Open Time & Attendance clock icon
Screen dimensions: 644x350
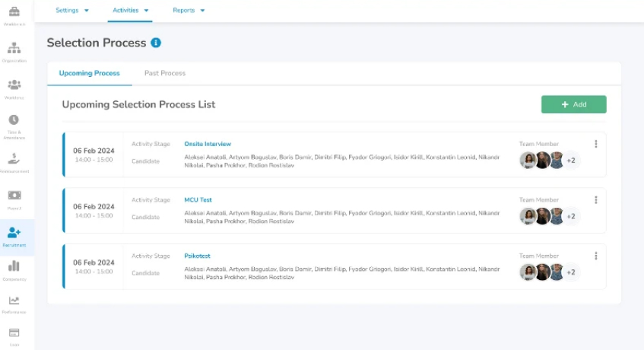pos(14,122)
